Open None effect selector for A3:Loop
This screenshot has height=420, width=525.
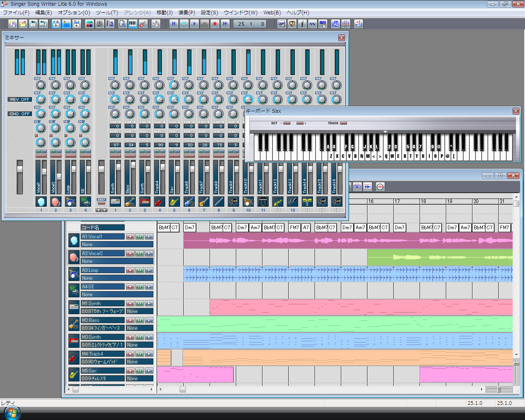117,278
